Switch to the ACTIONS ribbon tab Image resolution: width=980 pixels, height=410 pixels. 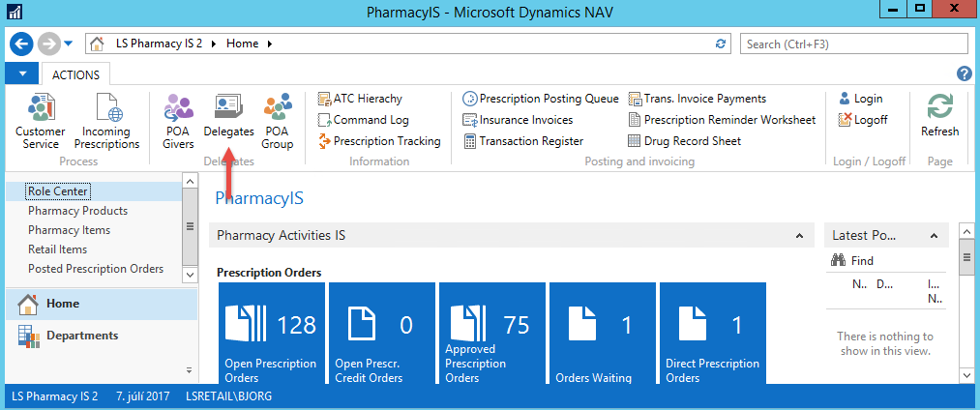[76, 73]
